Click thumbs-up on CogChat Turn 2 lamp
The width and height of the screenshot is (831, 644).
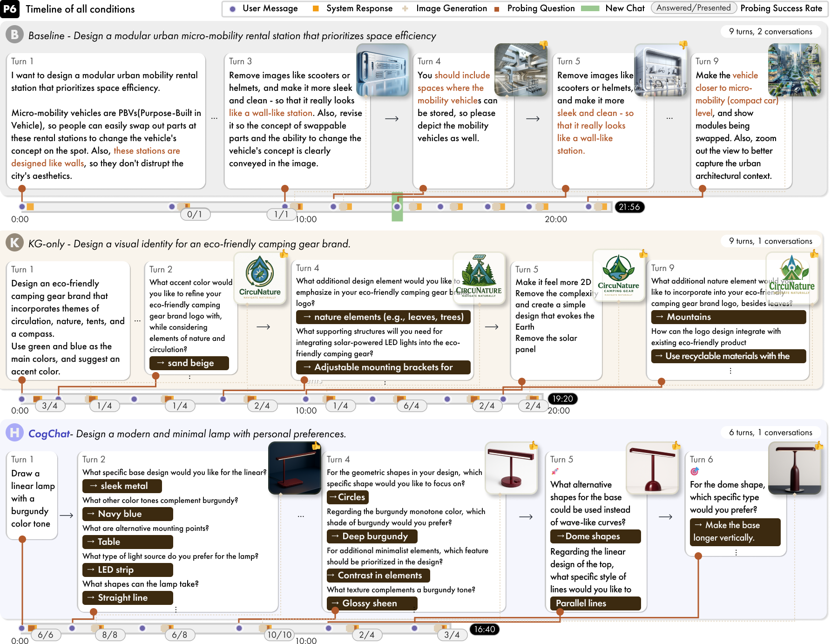pyautogui.click(x=316, y=446)
